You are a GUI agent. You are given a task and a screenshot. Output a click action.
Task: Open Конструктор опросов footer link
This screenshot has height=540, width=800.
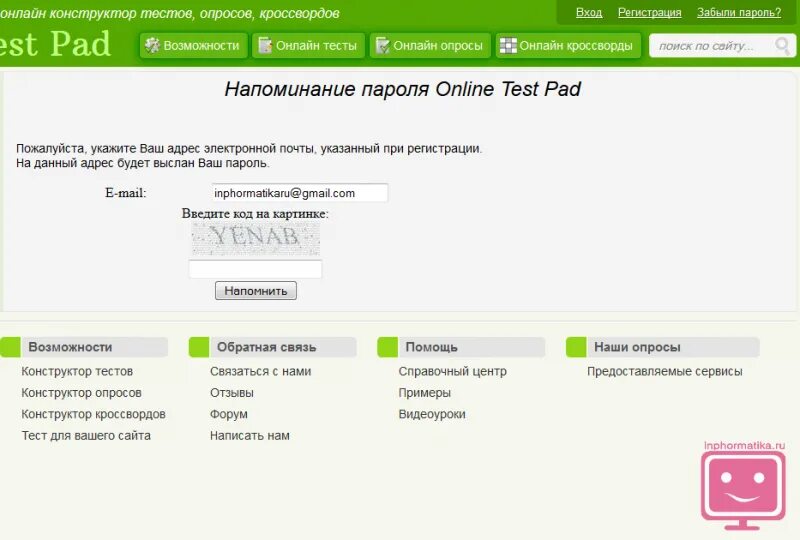point(81,392)
